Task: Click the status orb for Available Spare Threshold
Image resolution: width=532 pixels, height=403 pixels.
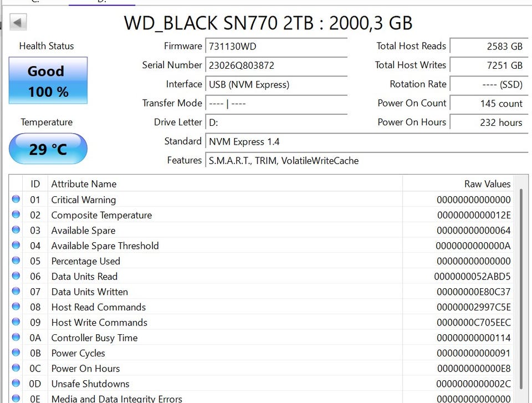Action: [16, 245]
